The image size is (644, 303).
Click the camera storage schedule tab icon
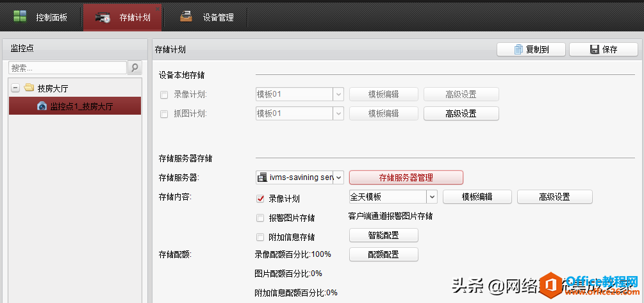[x=103, y=18]
